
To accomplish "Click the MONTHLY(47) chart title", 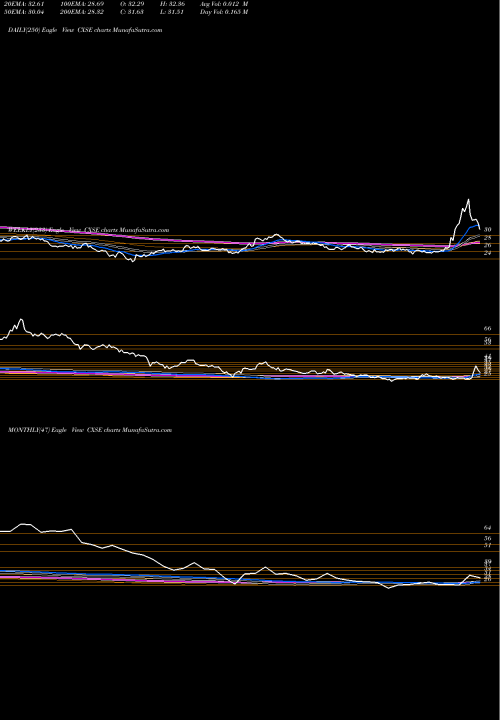I will point(90,430).
